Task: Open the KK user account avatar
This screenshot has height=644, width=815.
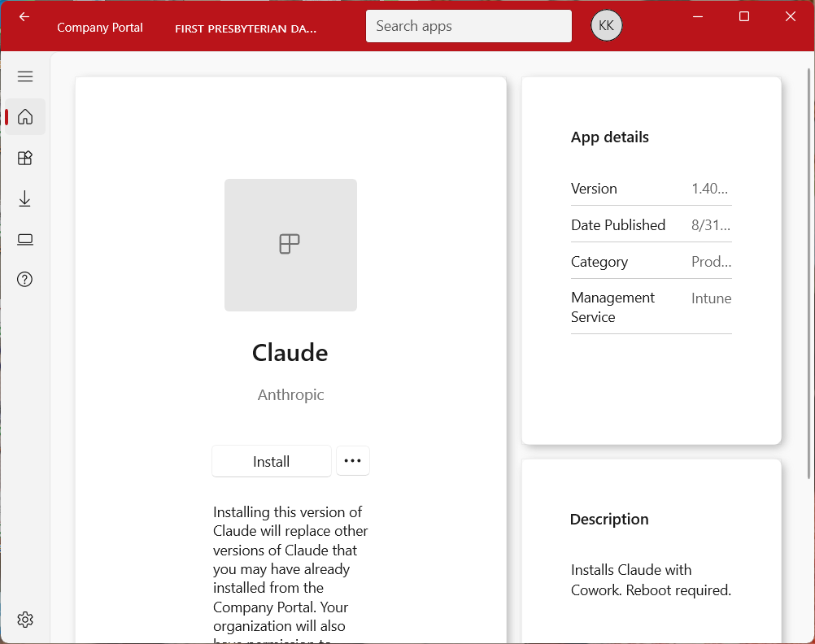Action: 606,25
